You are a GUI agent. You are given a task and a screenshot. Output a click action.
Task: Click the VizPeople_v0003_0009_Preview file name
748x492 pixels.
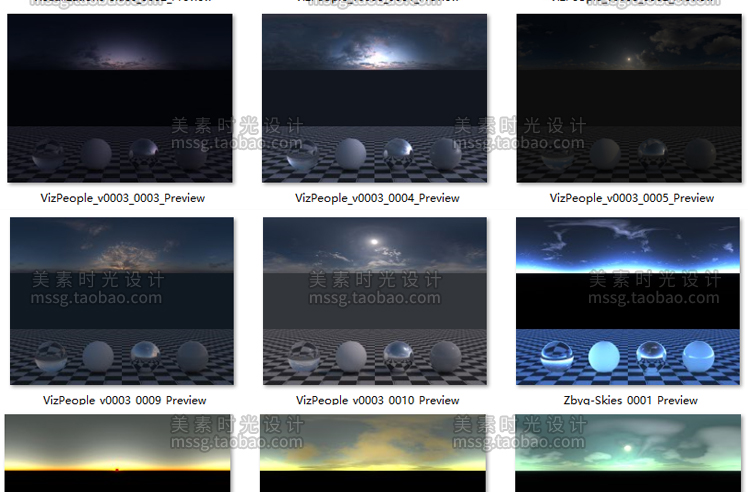pyautogui.click(x=125, y=400)
